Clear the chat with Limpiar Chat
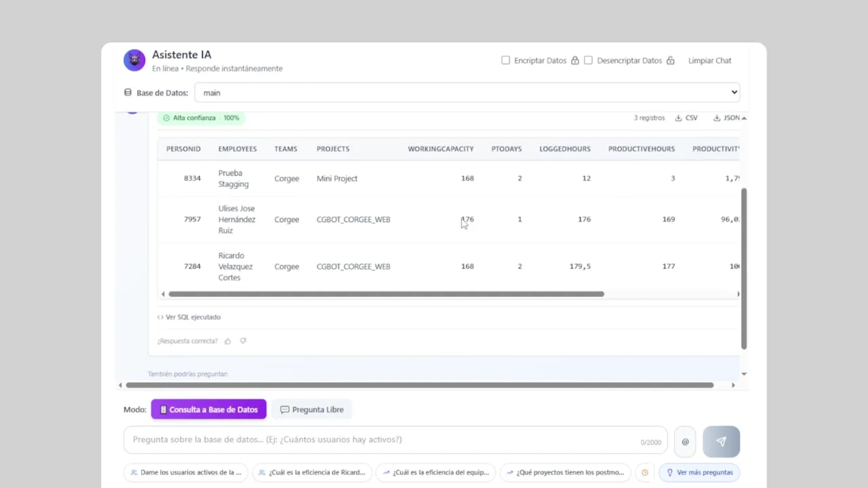 coord(709,60)
